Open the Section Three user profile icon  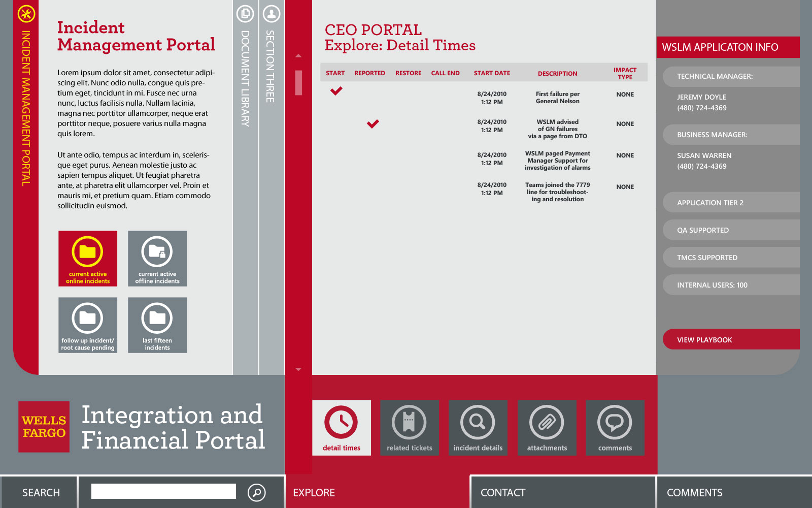[272, 14]
